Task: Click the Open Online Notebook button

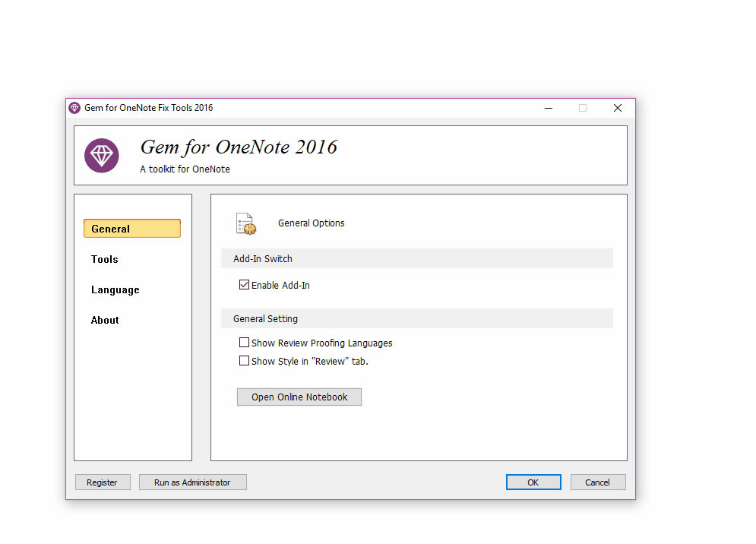Action: click(299, 397)
